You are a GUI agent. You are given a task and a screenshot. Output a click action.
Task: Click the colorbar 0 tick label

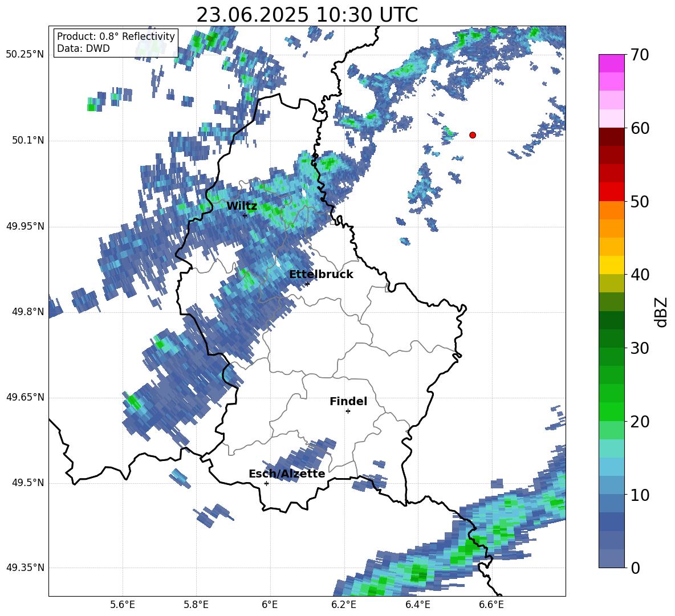point(635,568)
